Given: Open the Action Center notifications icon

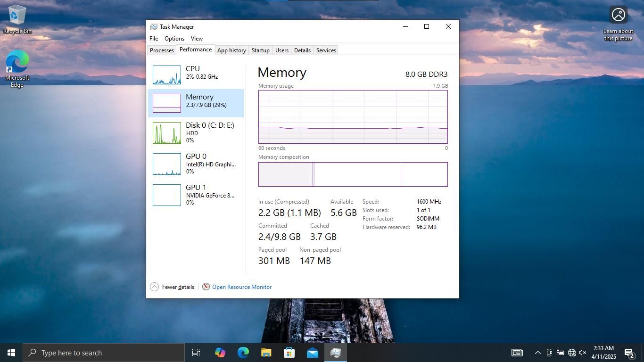Looking at the screenshot, I should pyautogui.click(x=629, y=353).
